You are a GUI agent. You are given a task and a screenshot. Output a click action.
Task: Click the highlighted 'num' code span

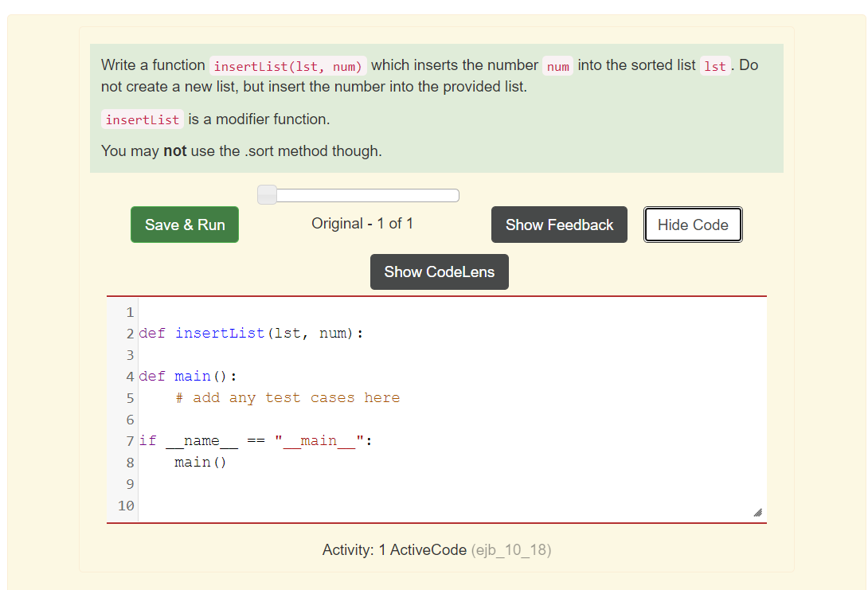tap(557, 65)
